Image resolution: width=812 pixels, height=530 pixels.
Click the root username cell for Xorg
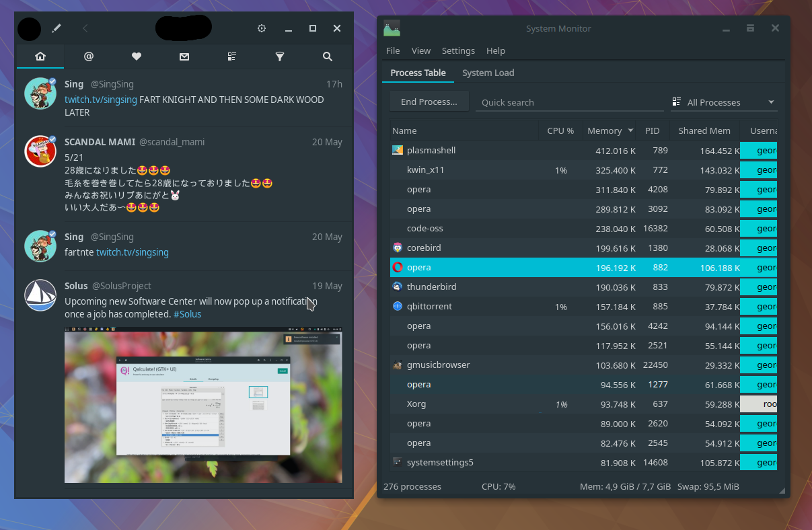pyautogui.click(x=759, y=404)
